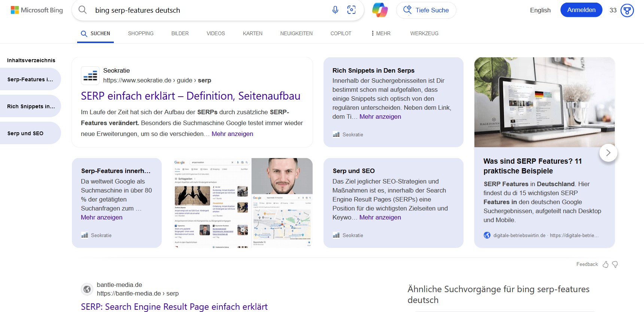Click Was sind SERP Features? heading
The width and height of the screenshot is (644, 312).
pos(533,166)
